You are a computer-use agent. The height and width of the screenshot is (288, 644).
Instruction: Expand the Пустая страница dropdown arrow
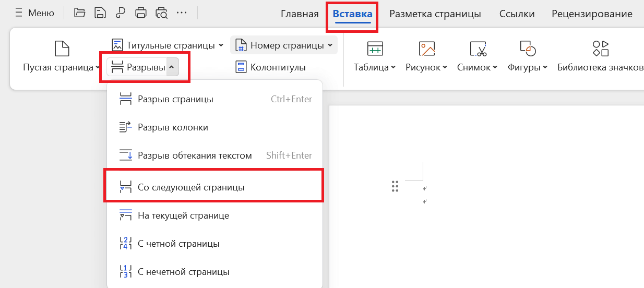98,67
